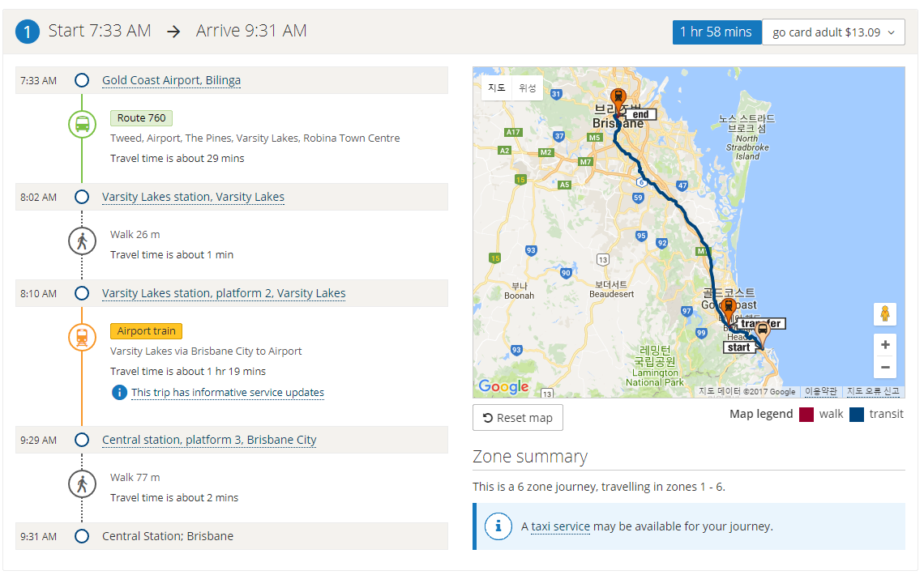The image size is (924, 575).
Task: Click the Route 760 badge
Action: coord(141,118)
